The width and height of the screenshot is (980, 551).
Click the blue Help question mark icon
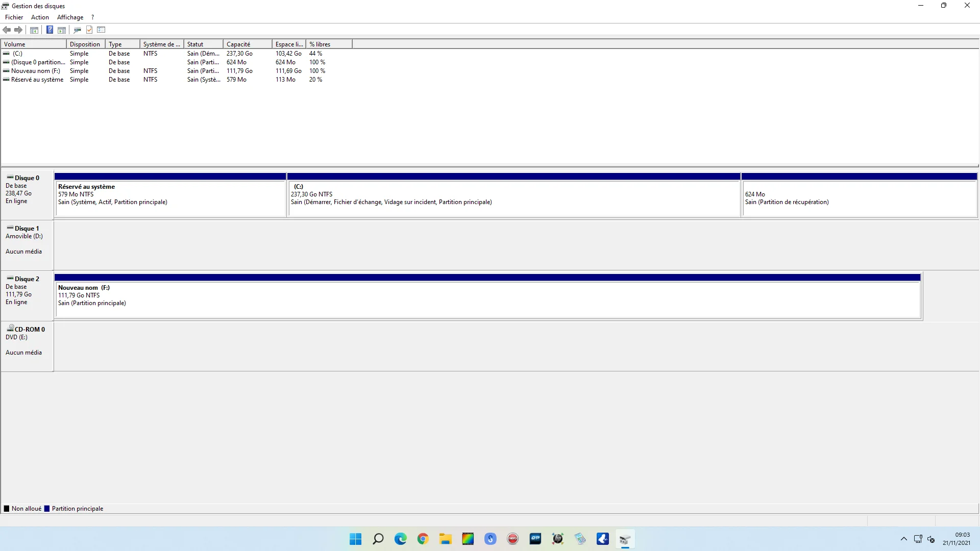pyautogui.click(x=50, y=30)
